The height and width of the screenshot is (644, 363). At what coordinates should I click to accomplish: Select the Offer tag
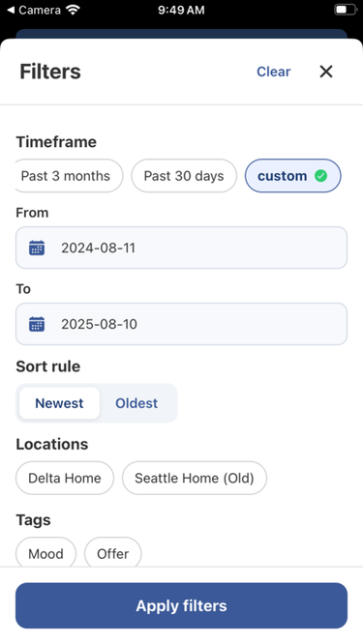click(x=112, y=552)
